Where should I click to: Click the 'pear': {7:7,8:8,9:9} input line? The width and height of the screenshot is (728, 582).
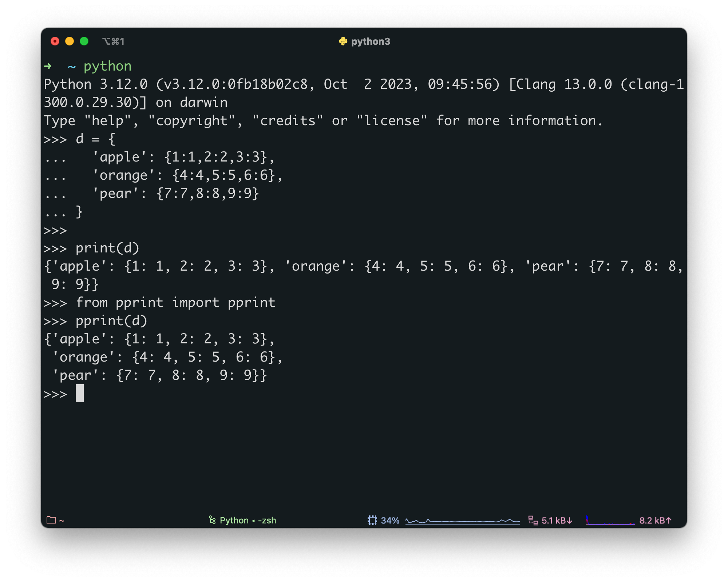tap(151, 194)
